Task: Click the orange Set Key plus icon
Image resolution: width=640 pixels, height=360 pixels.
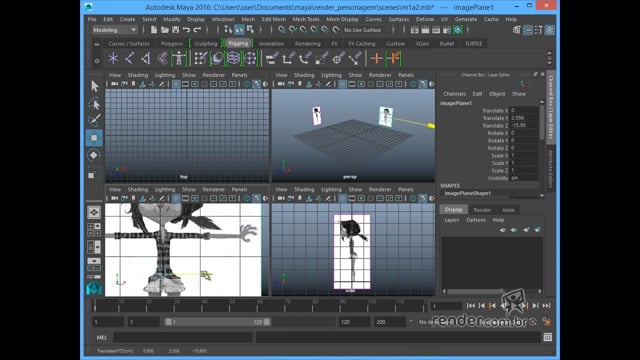Action: pos(376,58)
